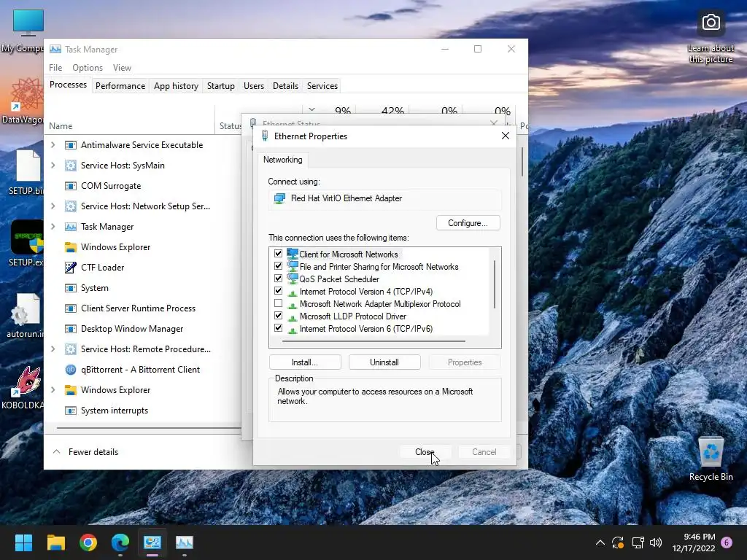Image resolution: width=747 pixels, height=560 pixels.
Task: Click Cancel in Ethernet Properties
Action: 484,452
